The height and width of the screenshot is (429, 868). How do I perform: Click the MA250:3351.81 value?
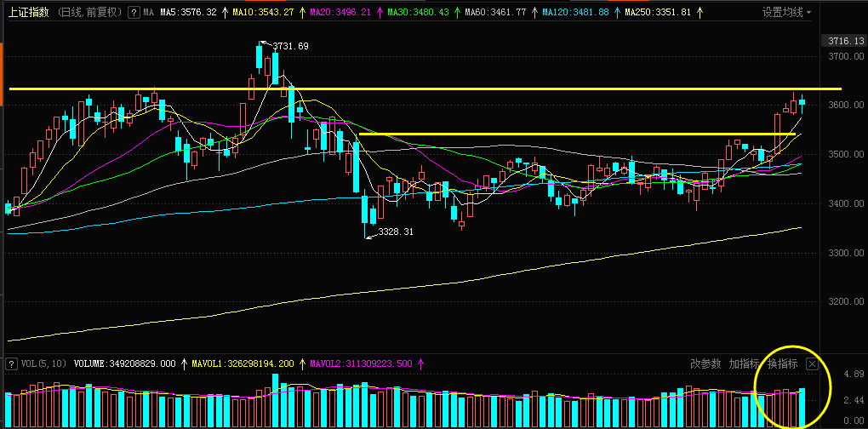(x=658, y=12)
